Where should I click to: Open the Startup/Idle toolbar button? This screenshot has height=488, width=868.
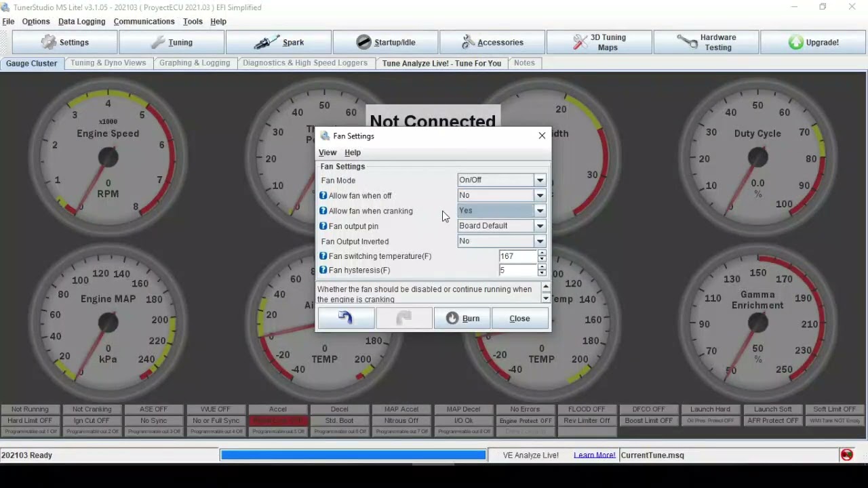[x=385, y=42]
